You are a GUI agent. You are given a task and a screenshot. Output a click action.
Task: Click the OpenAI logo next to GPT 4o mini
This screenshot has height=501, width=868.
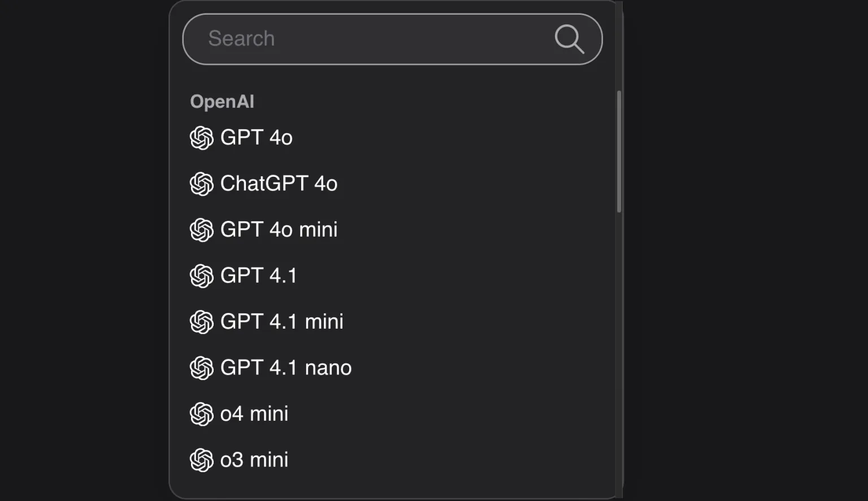click(202, 230)
